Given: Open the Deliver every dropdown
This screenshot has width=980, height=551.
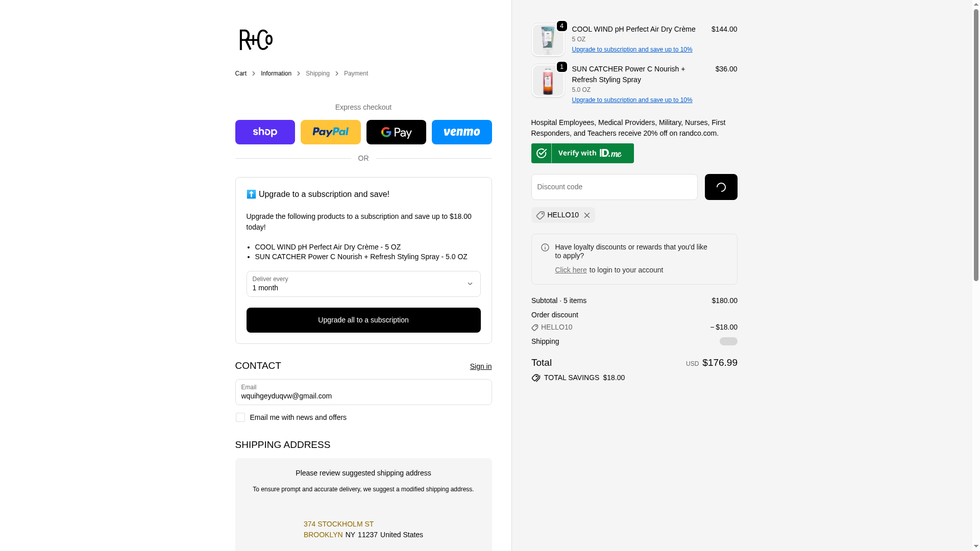Looking at the screenshot, I should coord(363,284).
